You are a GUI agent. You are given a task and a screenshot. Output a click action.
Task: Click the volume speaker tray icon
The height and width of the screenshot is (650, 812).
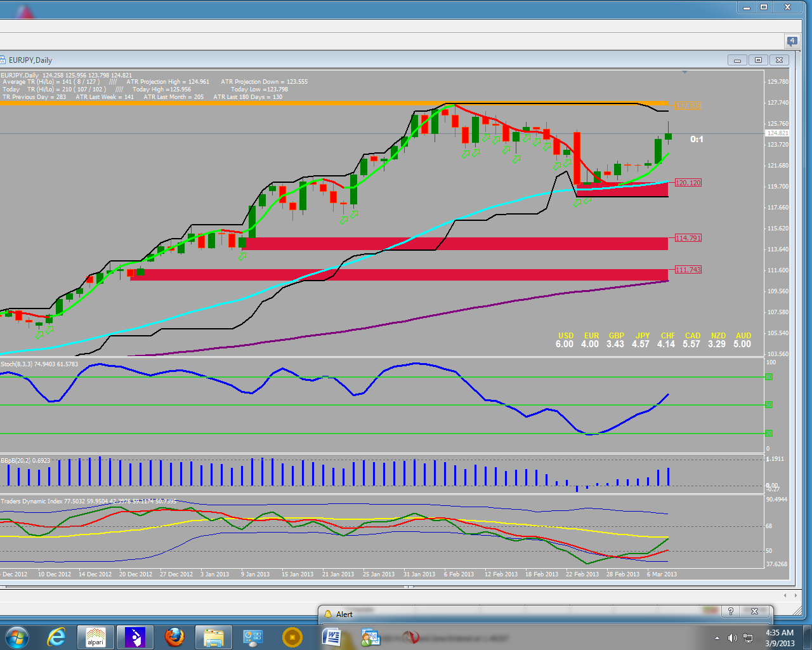pyautogui.click(x=732, y=637)
